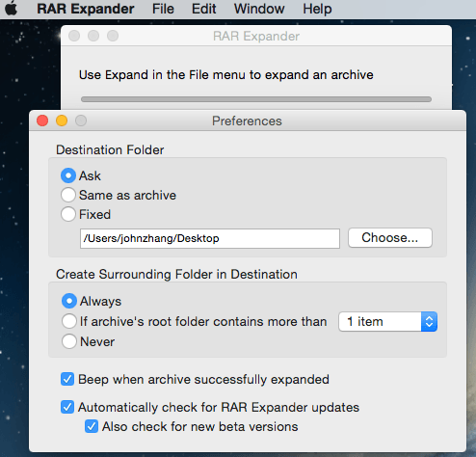Viewport: 476px width, 457px height.
Task: Click the Use Expand in the File menu text
Action: [x=226, y=75]
